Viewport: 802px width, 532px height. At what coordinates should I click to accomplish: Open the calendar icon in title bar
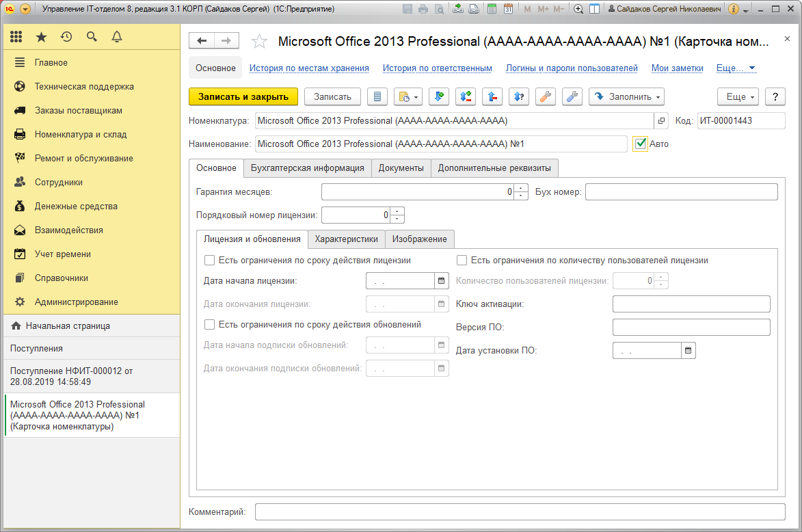tap(509, 9)
